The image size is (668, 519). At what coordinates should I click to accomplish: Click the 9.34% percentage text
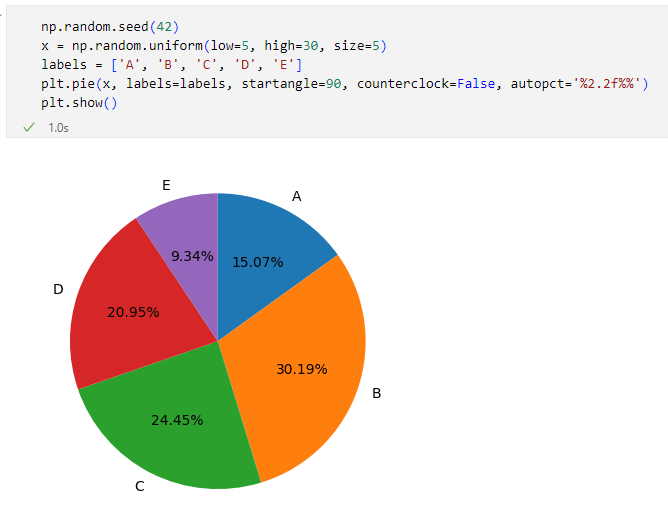point(192,256)
